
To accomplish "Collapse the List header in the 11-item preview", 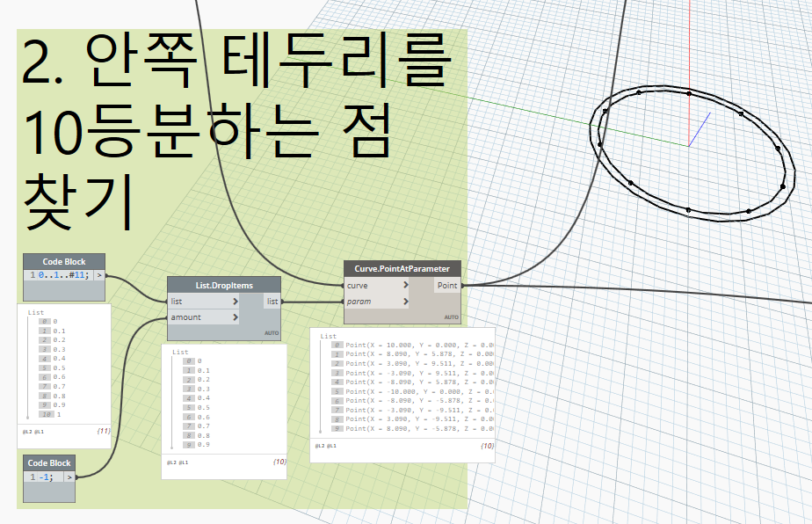I will click(36, 312).
